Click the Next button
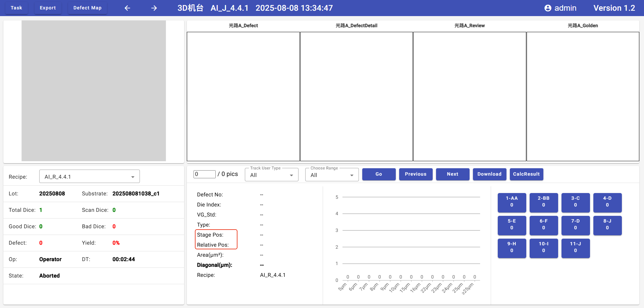The image size is (644, 308). 452,174
